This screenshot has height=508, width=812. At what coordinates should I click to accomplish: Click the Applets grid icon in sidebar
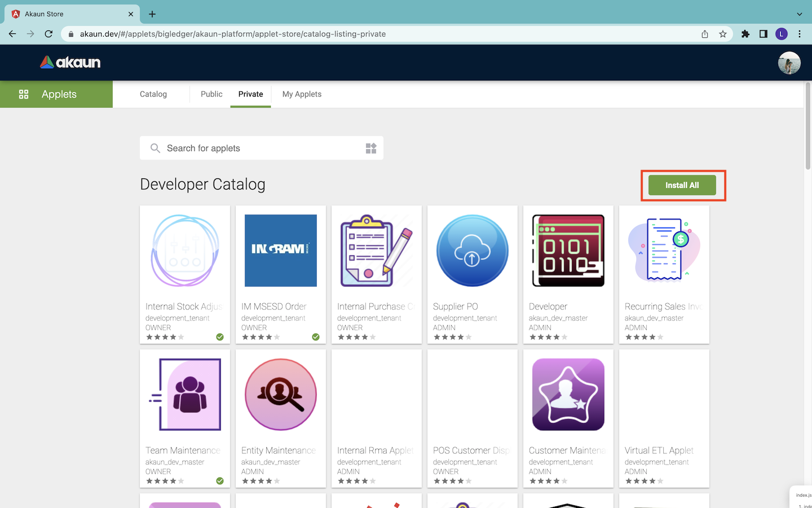pyautogui.click(x=24, y=94)
